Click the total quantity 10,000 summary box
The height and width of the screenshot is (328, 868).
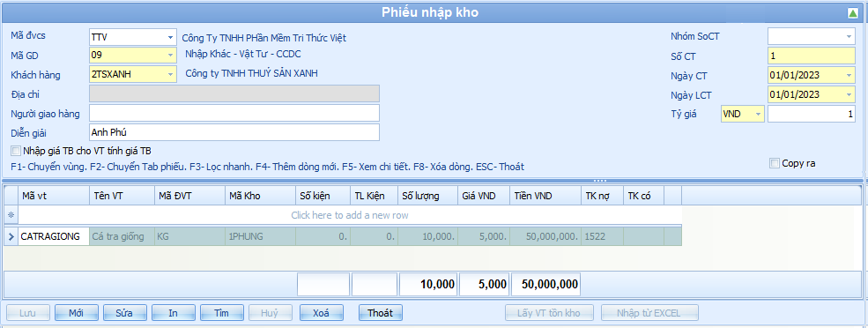428,285
